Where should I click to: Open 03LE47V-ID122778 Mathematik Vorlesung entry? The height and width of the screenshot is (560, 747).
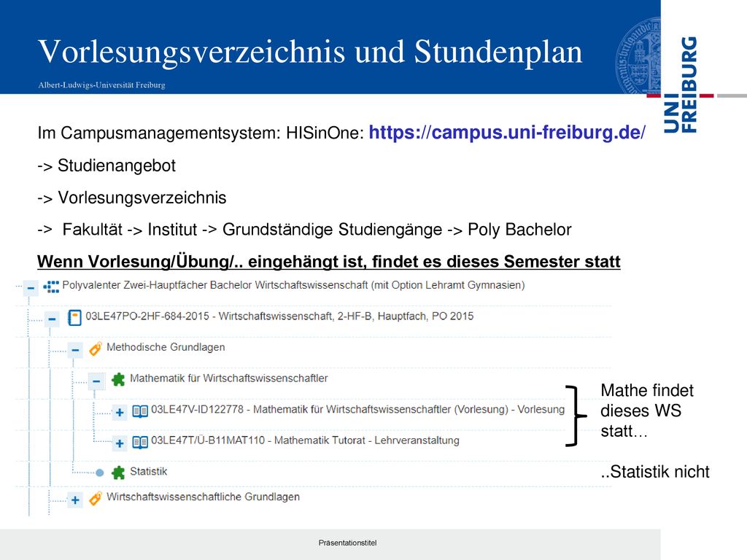357,410
